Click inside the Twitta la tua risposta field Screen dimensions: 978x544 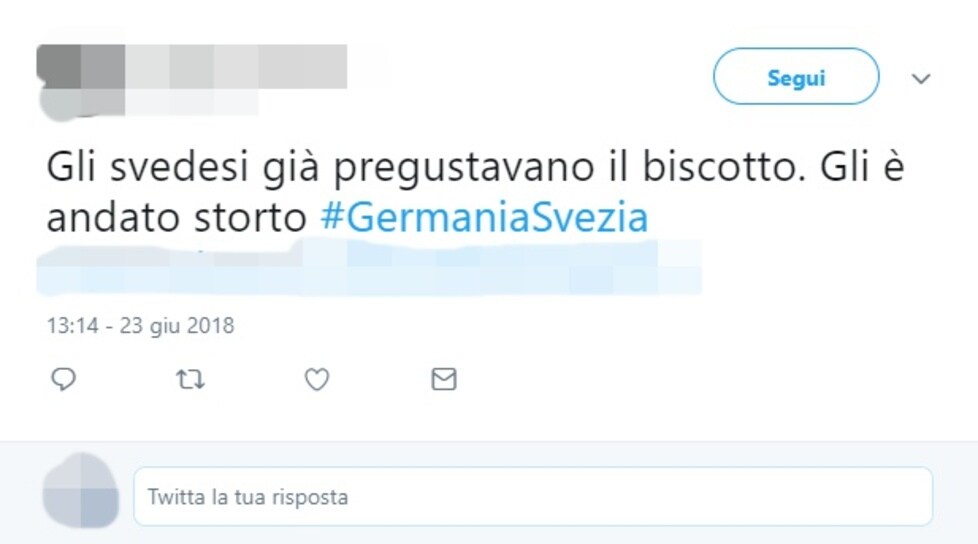coord(533,496)
